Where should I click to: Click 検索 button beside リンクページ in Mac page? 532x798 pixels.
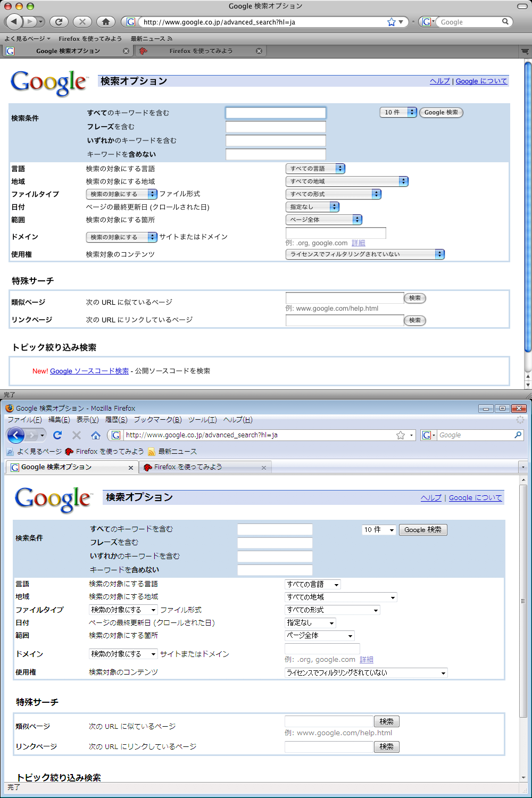pyautogui.click(x=415, y=320)
